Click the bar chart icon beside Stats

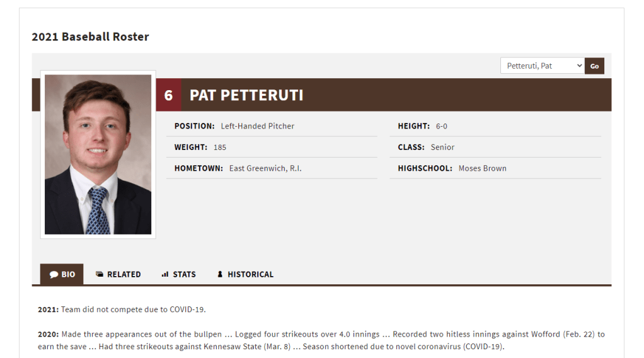point(165,275)
